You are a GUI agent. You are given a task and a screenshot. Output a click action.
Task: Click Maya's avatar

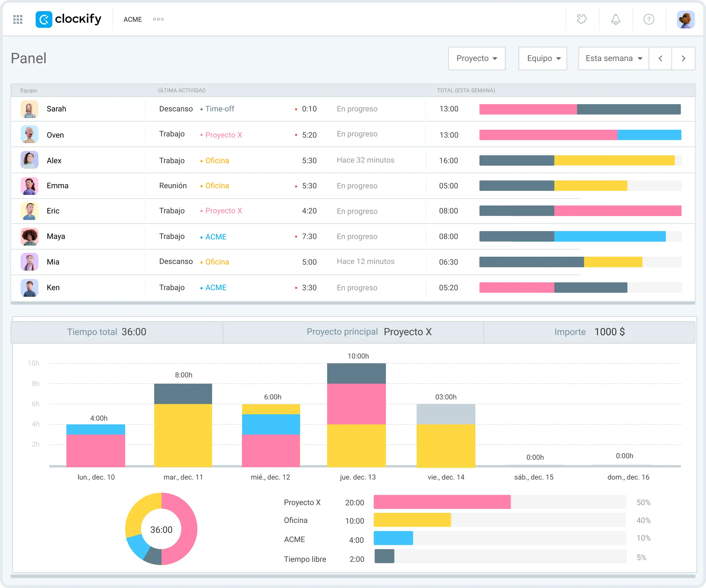[30, 236]
